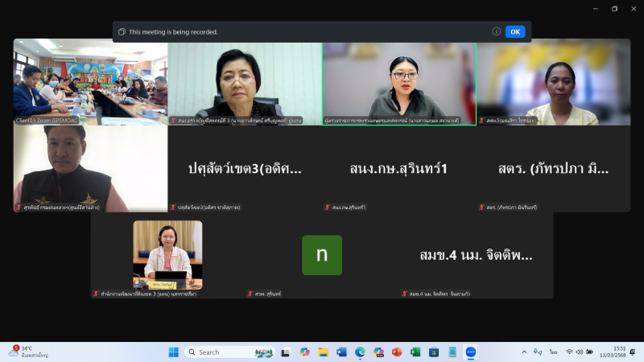Select the man in black vest video tile

[x=90, y=169]
